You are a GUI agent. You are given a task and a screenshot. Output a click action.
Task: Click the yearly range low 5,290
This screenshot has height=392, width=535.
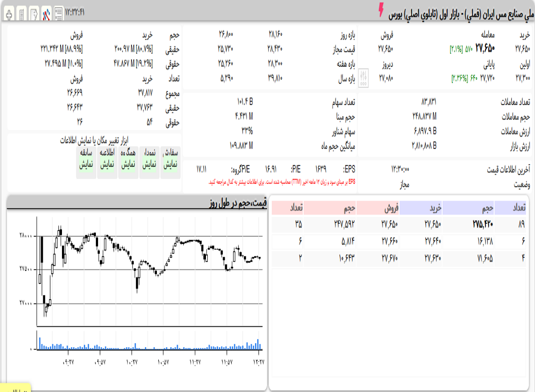(226, 78)
